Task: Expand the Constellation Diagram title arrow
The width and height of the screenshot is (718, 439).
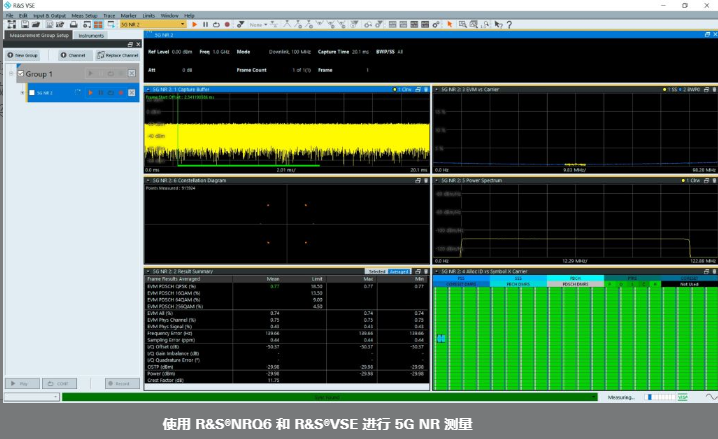Action: 148,180
